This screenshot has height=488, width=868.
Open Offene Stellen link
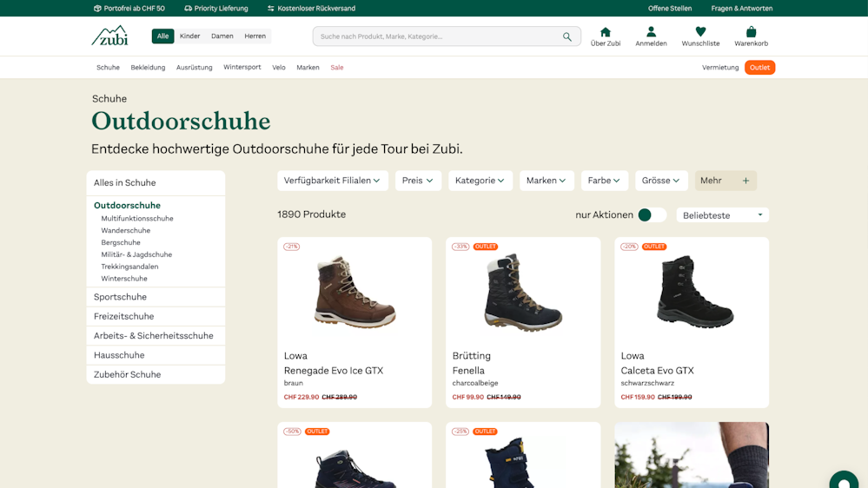point(670,9)
